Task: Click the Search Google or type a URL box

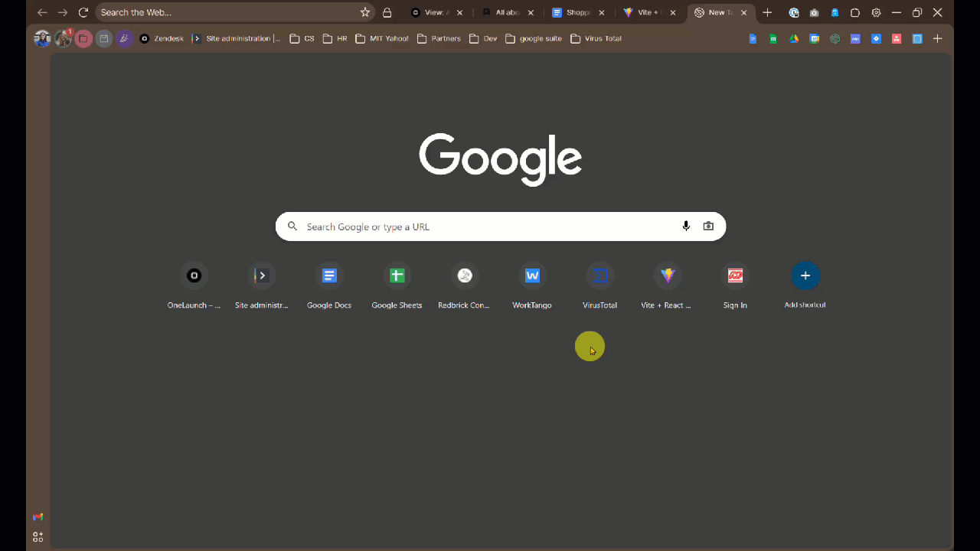Action: 490,227
